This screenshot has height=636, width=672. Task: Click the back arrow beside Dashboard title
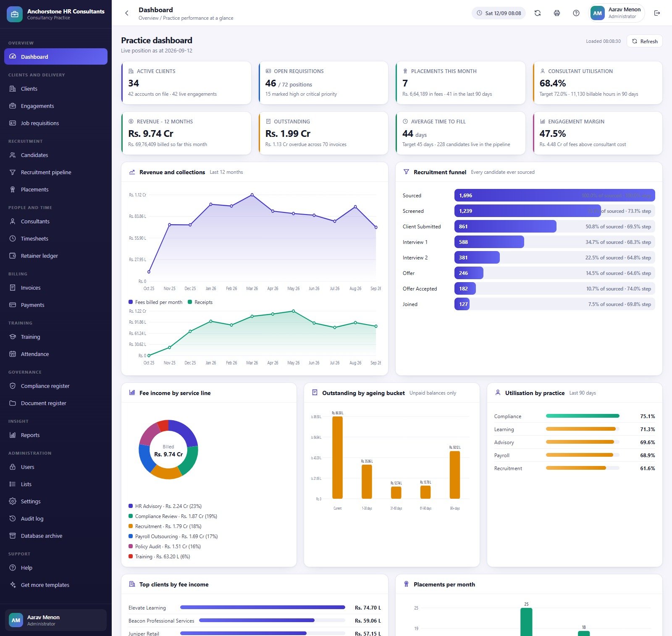click(127, 13)
